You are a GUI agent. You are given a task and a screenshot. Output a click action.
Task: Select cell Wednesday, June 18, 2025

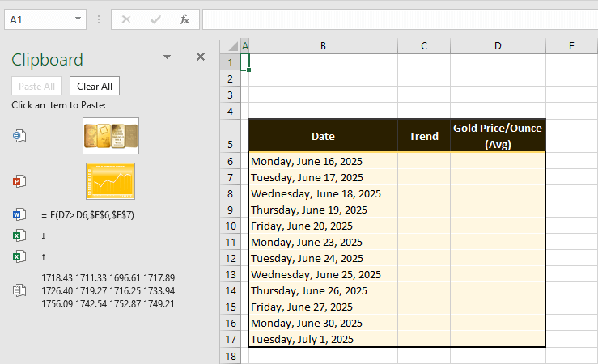pyautogui.click(x=323, y=193)
